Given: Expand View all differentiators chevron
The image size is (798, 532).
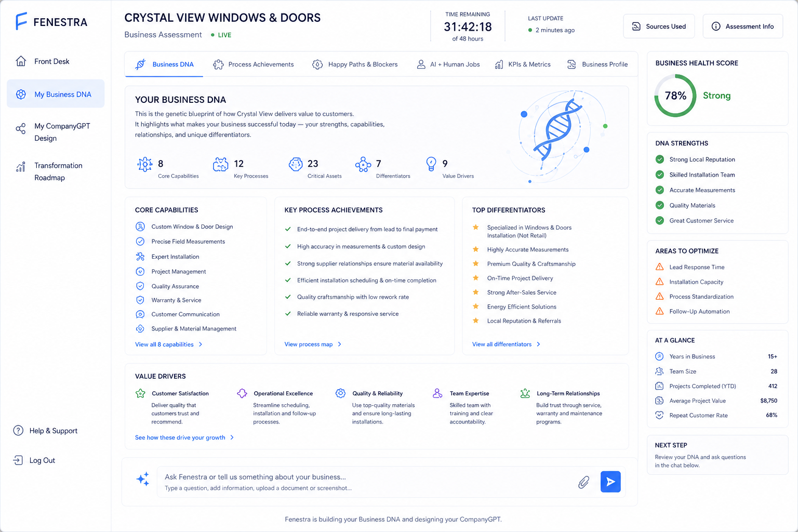Looking at the screenshot, I should tap(538, 344).
